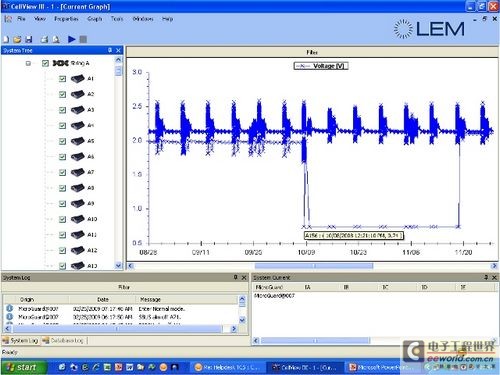Click System Tree scrollbar down arrow

[118, 265]
